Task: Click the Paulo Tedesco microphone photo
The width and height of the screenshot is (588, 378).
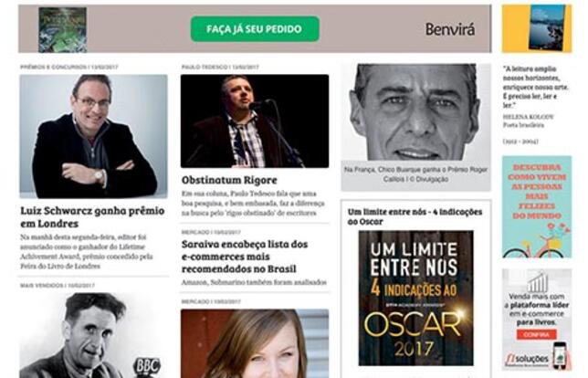Action: click(255, 121)
